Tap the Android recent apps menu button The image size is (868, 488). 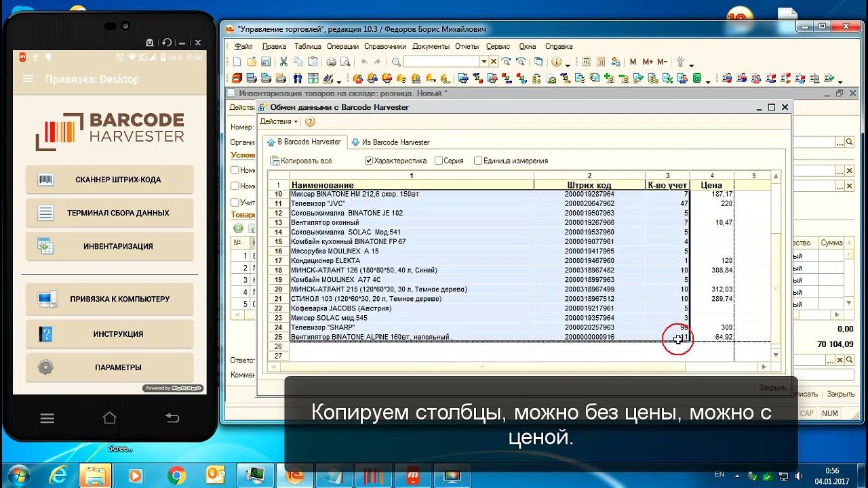pos(47,418)
